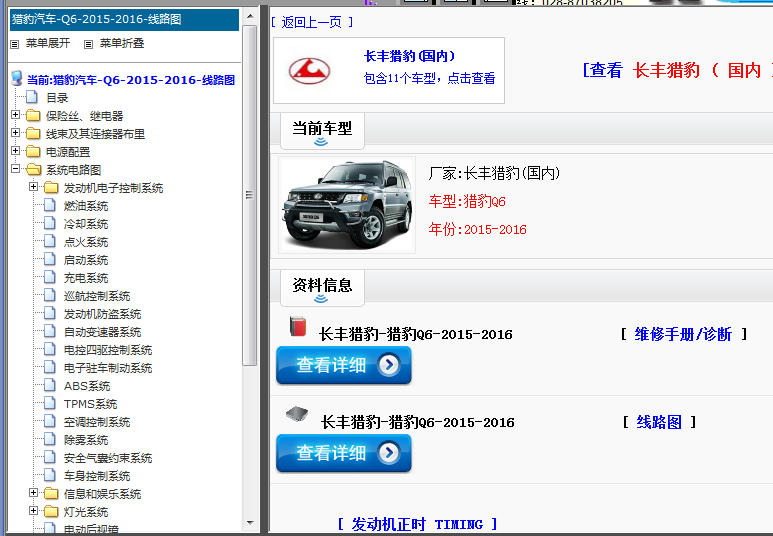Select the 除雾系统 tree item
The image size is (773, 536).
click(86, 440)
